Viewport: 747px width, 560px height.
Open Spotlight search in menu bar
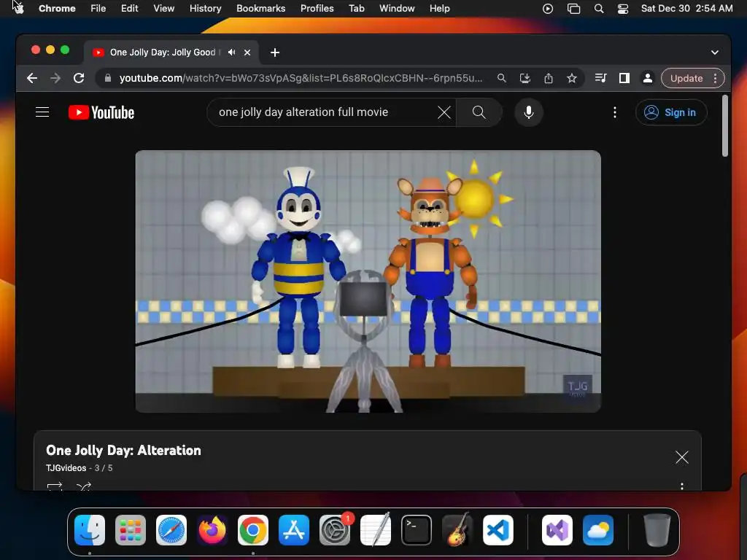coord(599,9)
